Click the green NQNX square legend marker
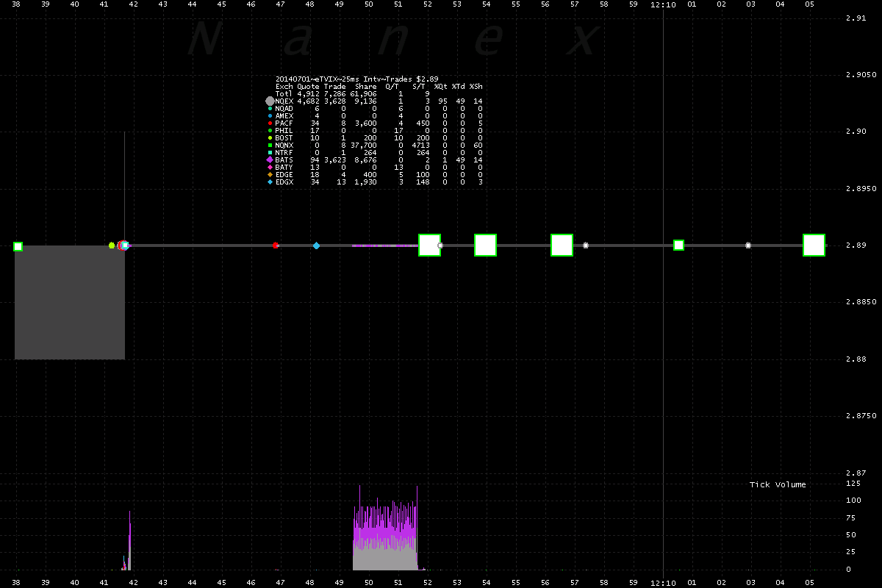The image size is (882, 588). tap(270, 145)
